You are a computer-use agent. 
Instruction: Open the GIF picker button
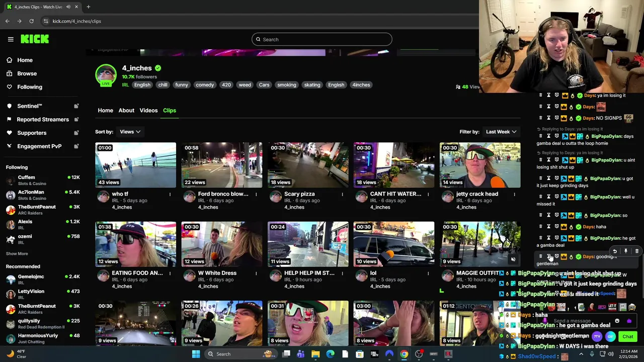click(x=610, y=336)
